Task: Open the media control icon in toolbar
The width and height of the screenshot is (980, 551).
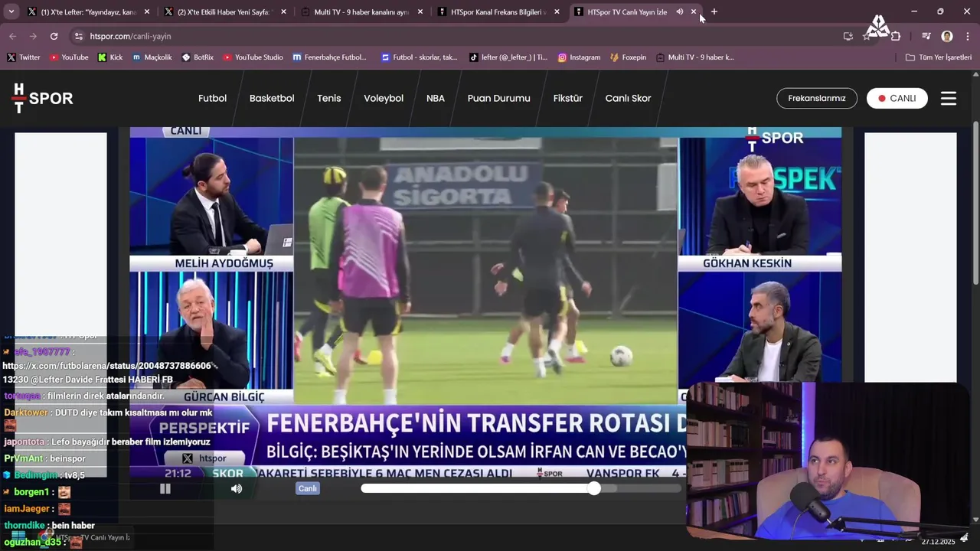Action: [926, 36]
